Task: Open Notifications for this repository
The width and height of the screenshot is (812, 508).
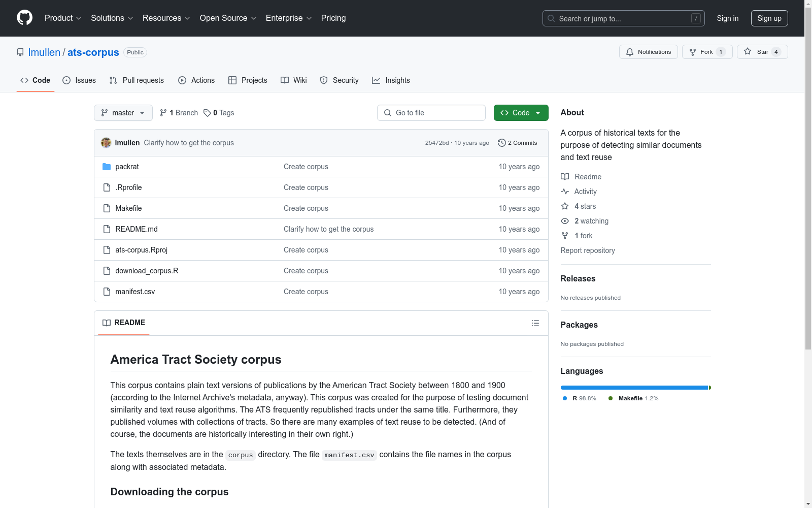Action: [649, 52]
